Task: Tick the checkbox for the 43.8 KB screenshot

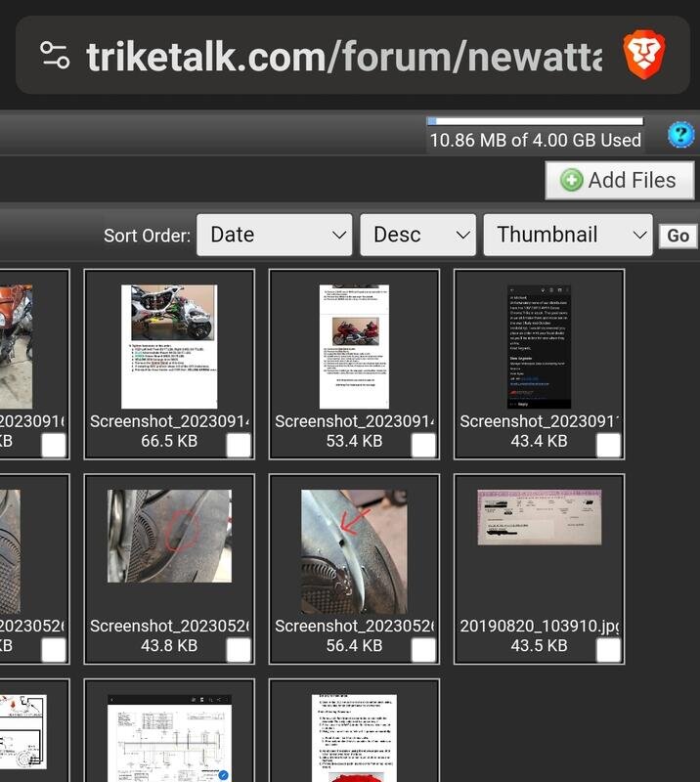Action: tap(239, 650)
